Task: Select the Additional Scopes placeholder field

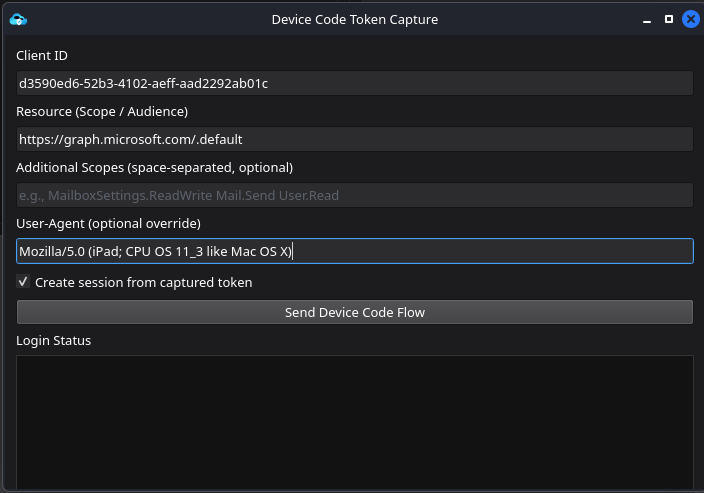Action: [354, 195]
